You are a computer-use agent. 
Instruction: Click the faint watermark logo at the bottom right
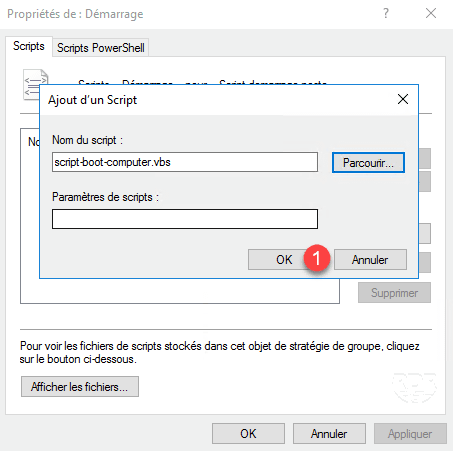pyautogui.click(x=414, y=387)
